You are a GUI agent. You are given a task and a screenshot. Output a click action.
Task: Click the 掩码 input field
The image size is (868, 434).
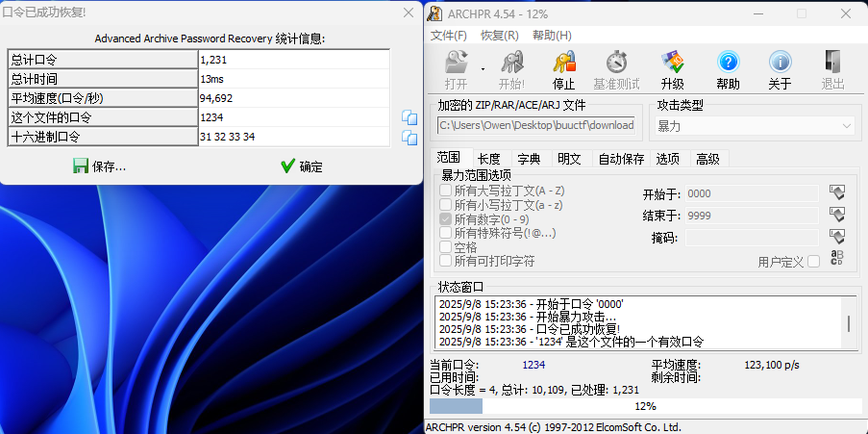click(x=752, y=238)
